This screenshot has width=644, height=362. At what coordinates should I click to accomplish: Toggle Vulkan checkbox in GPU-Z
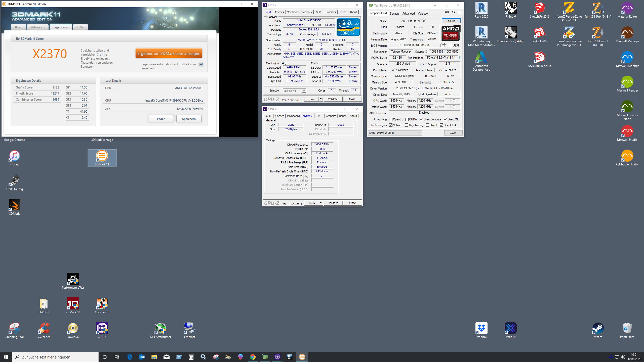click(391, 125)
